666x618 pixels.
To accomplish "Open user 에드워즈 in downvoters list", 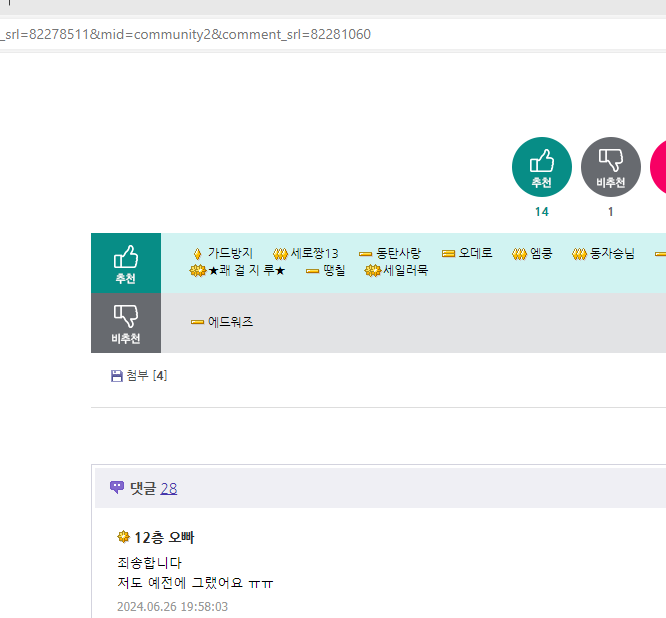I will click(x=230, y=322).
